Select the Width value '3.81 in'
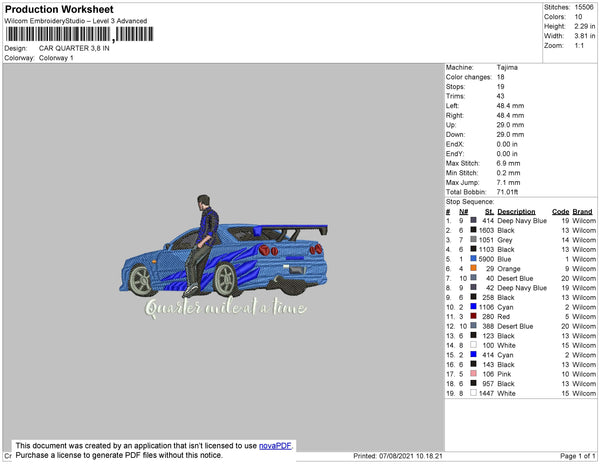This screenshot has height=464, width=600. (x=585, y=36)
